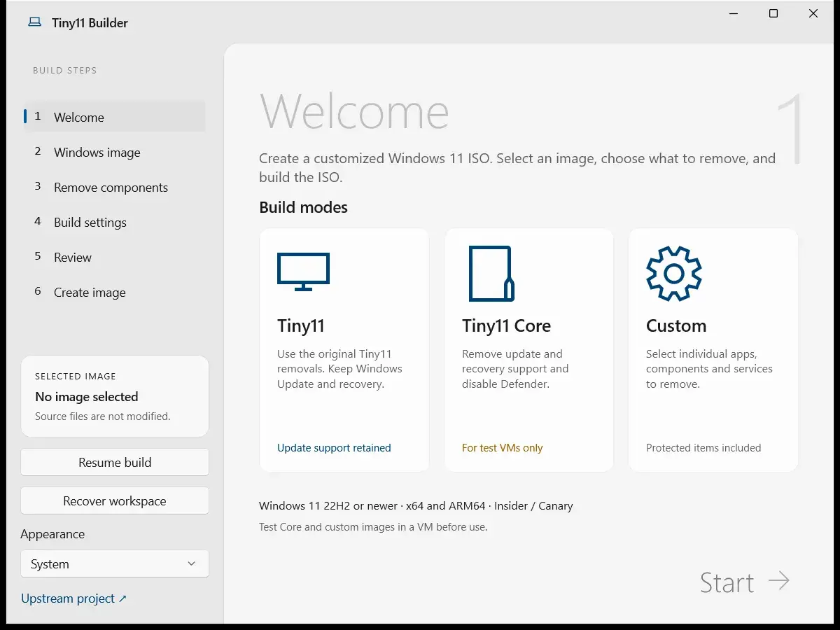
Task: Choose the Tiny11 Core build mode title
Action: click(x=506, y=325)
